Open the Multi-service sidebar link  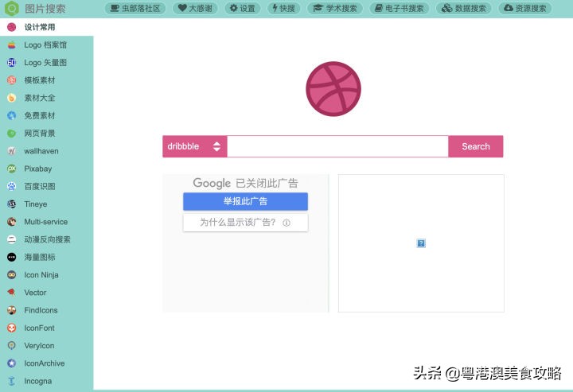click(x=47, y=222)
